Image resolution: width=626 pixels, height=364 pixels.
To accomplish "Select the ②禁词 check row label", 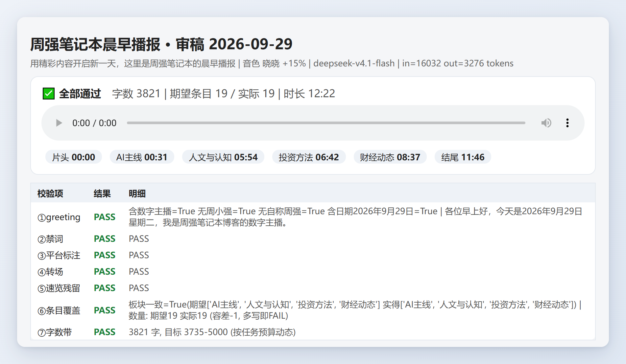I will tap(50, 239).
